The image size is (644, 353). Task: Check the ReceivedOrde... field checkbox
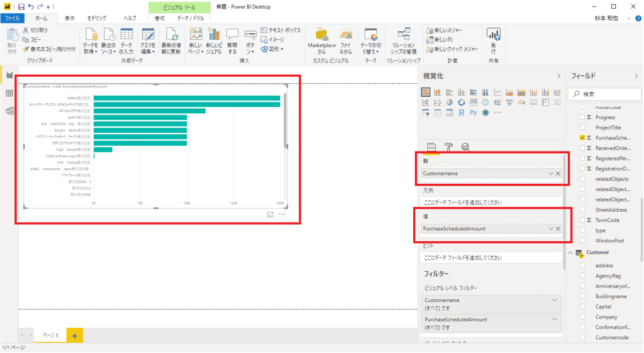582,148
